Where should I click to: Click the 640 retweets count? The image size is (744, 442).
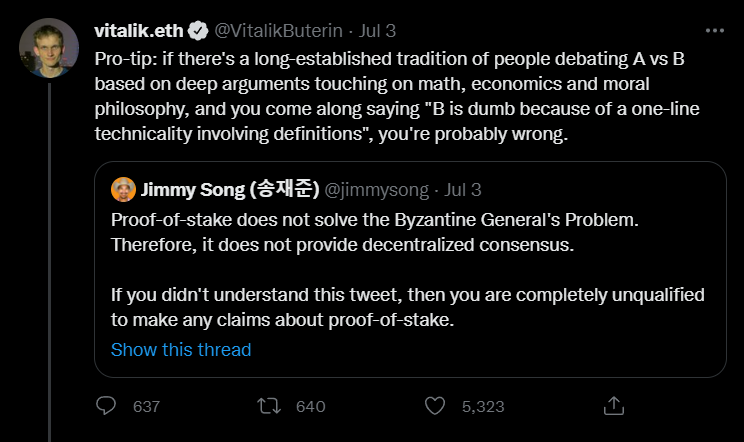pyautogui.click(x=311, y=407)
